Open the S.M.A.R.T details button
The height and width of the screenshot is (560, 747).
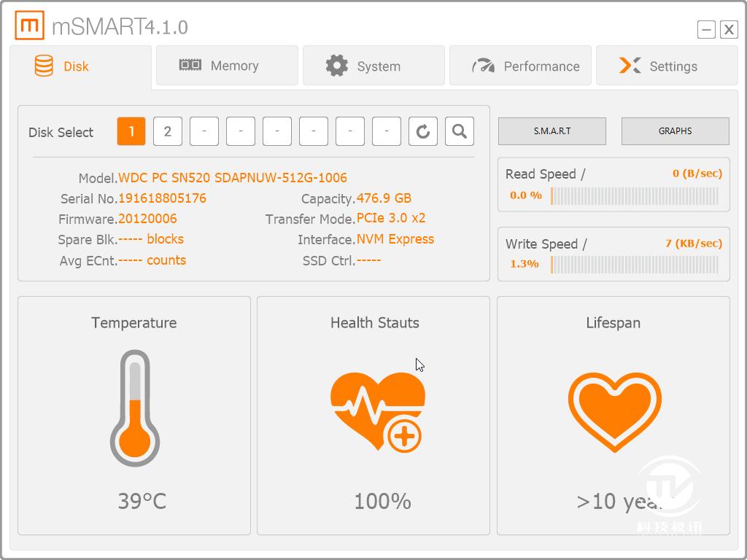click(552, 131)
